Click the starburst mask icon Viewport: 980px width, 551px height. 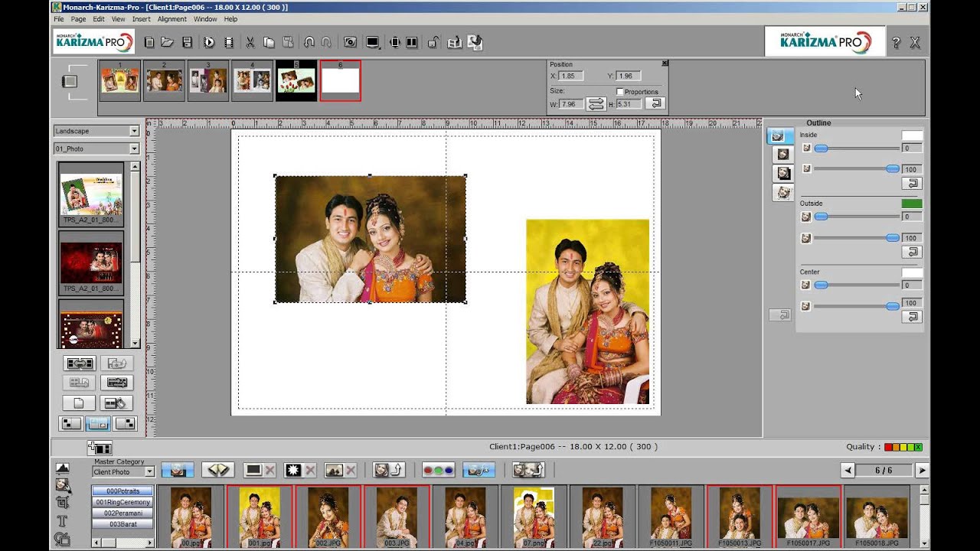point(292,470)
